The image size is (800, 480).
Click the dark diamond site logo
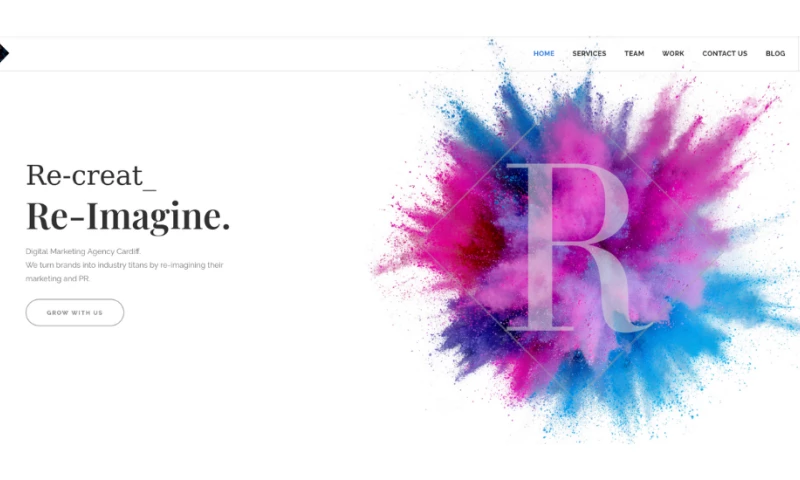click(x=4, y=53)
